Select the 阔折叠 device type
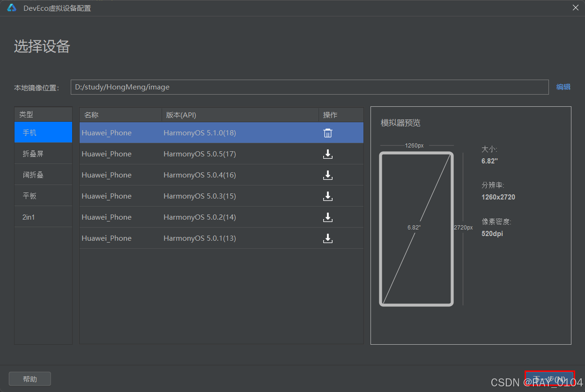Screen dimensions: 585x392 coord(44,175)
